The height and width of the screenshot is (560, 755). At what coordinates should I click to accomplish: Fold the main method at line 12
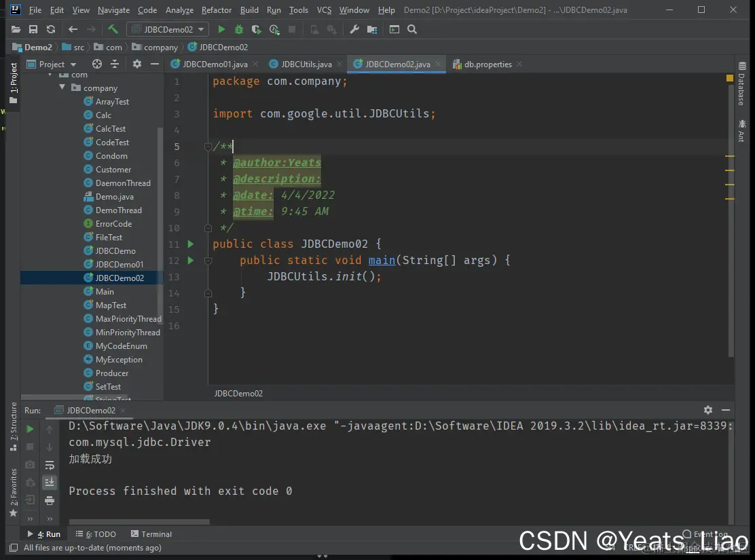(208, 261)
